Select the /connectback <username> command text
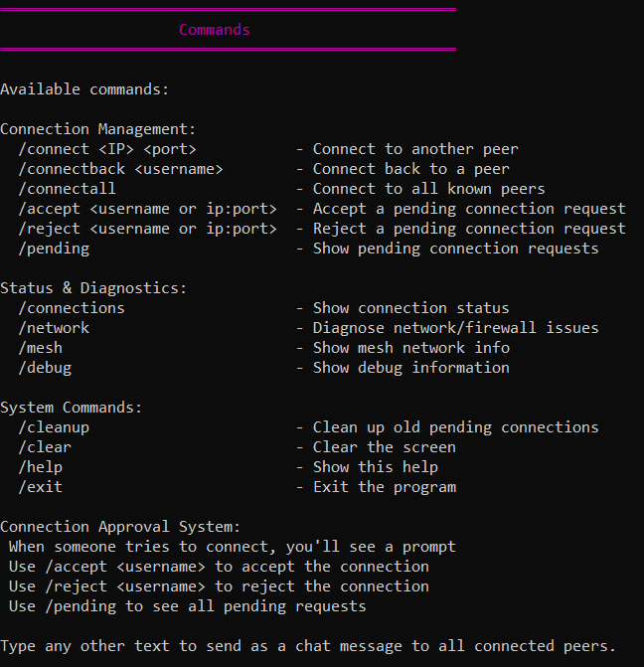This screenshot has width=644, height=667. tap(120, 169)
